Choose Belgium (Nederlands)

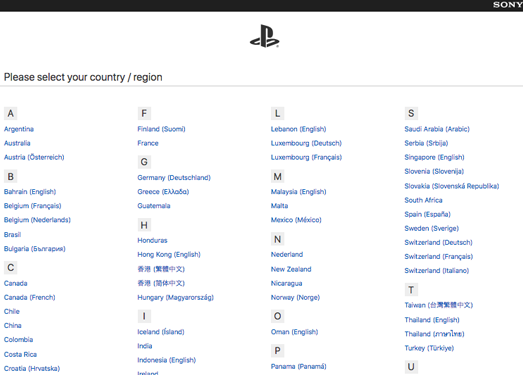coord(37,220)
